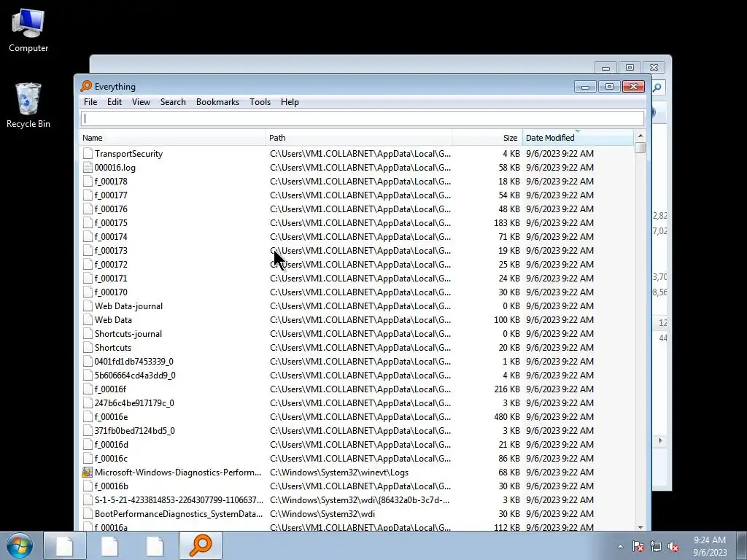The width and height of the screenshot is (747, 560).
Task: Show hidden system tray icons
Action: click(x=620, y=546)
